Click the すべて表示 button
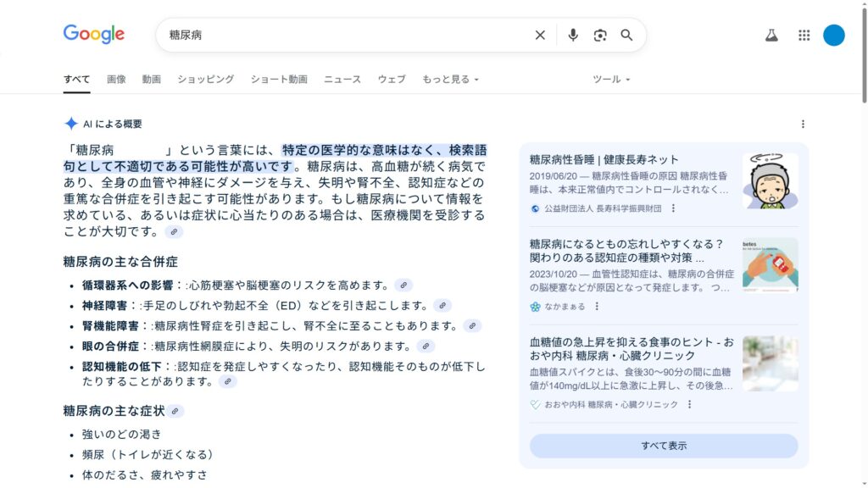868x488 pixels. coord(664,446)
